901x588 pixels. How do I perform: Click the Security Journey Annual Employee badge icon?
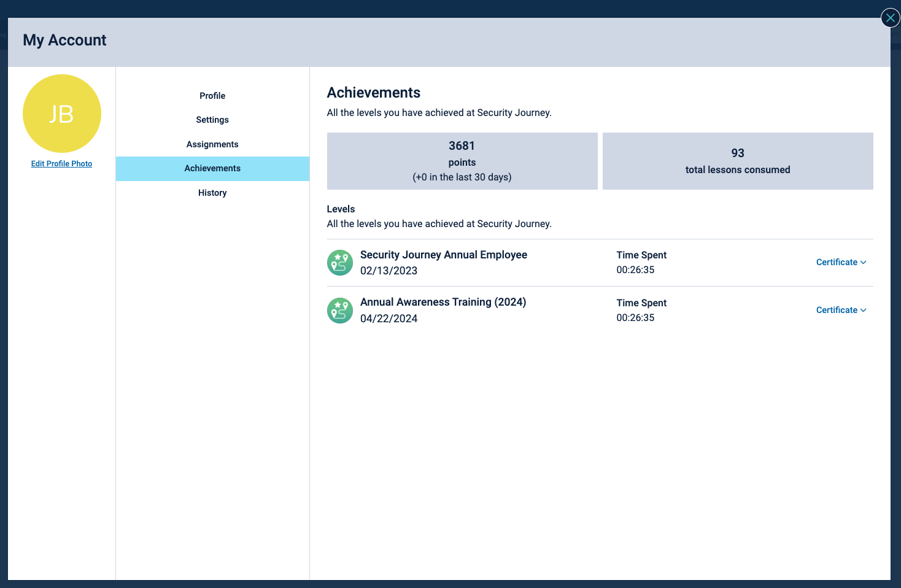pyautogui.click(x=340, y=263)
